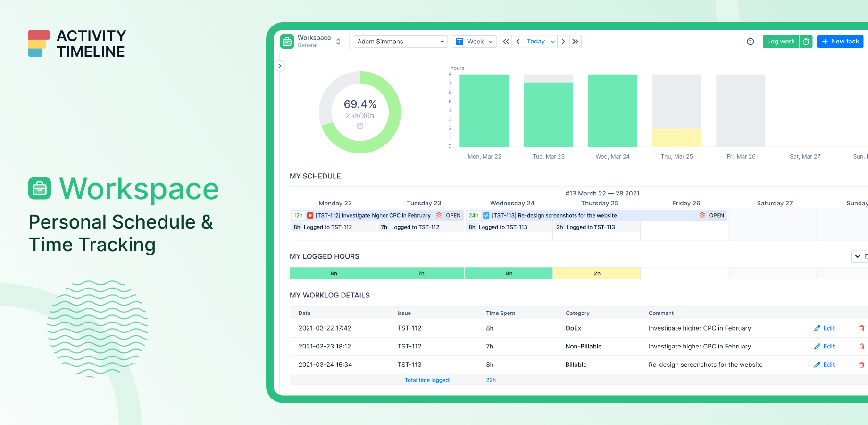Select the 8h Logged to TST-112 entry
Viewport: 868px width, 425px height.
(x=334, y=227)
